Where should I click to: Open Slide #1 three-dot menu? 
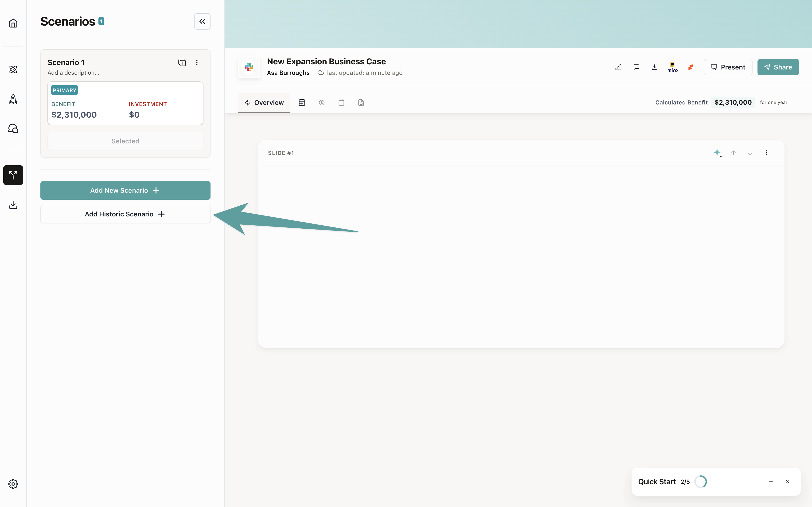click(x=766, y=153)
